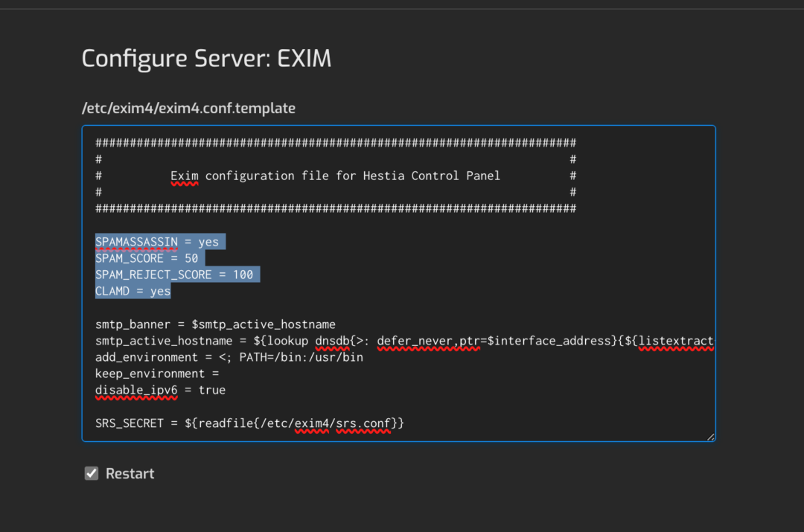Click the 'SPAM_REJECT_SCORE = 100' line
This screenshot has width=804, height=532.
pyautogui.click(x=174, y=275)
